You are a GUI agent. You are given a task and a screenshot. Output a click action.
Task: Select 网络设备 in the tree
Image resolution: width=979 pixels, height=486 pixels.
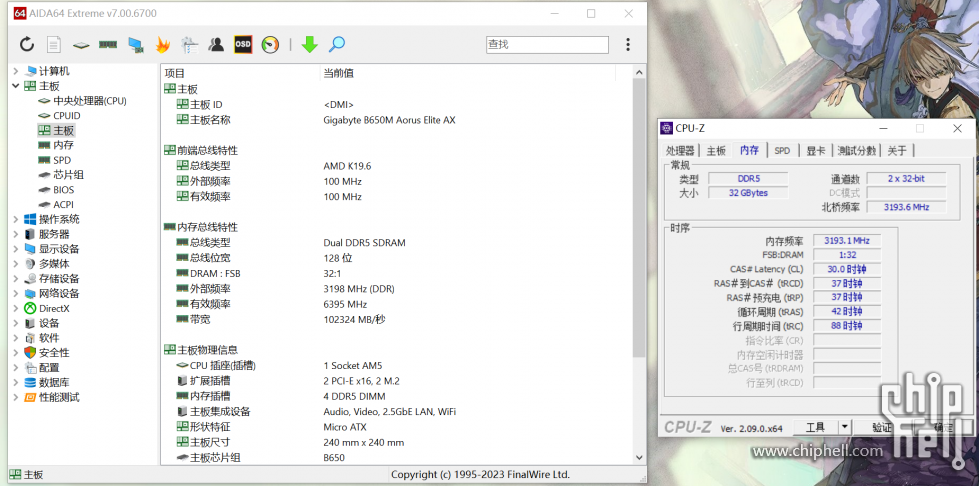pyautogui.click(x=59, y=294)
